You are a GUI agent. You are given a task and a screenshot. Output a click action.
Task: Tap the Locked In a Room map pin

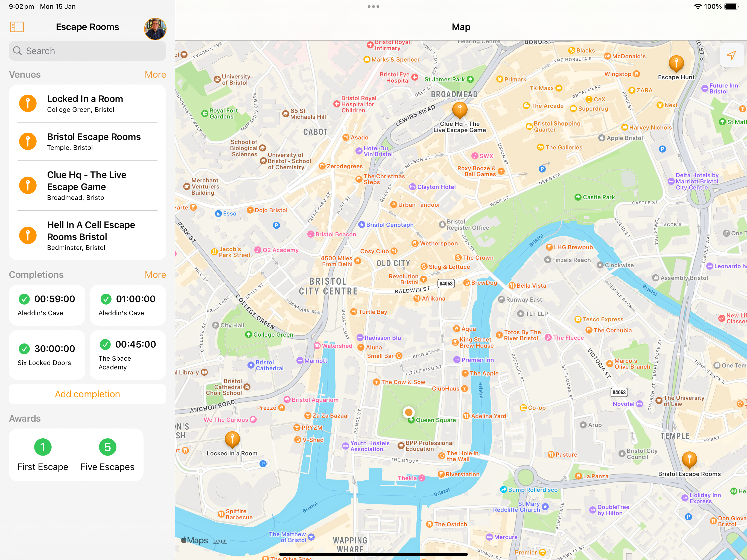pyautogui.click(x=232, y=440)
